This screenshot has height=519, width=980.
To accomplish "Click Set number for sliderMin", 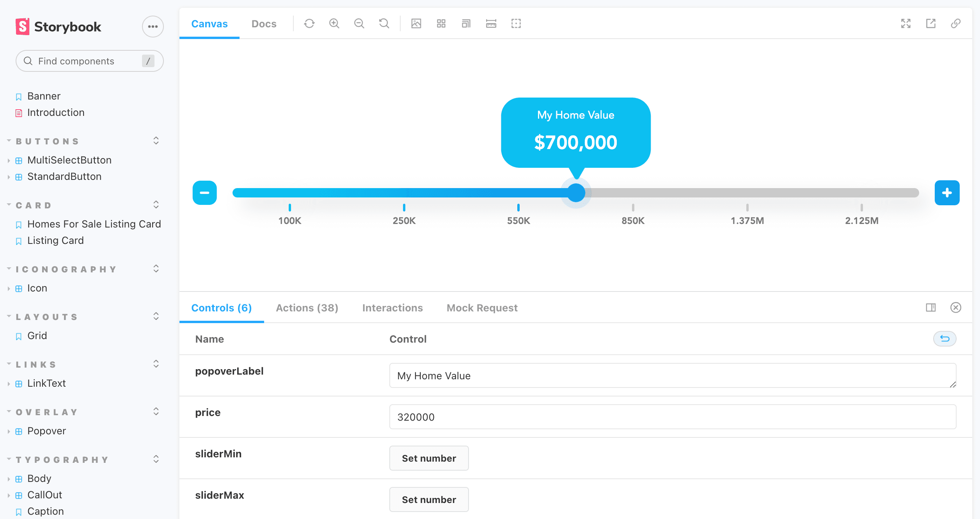I will coord(429,458).
